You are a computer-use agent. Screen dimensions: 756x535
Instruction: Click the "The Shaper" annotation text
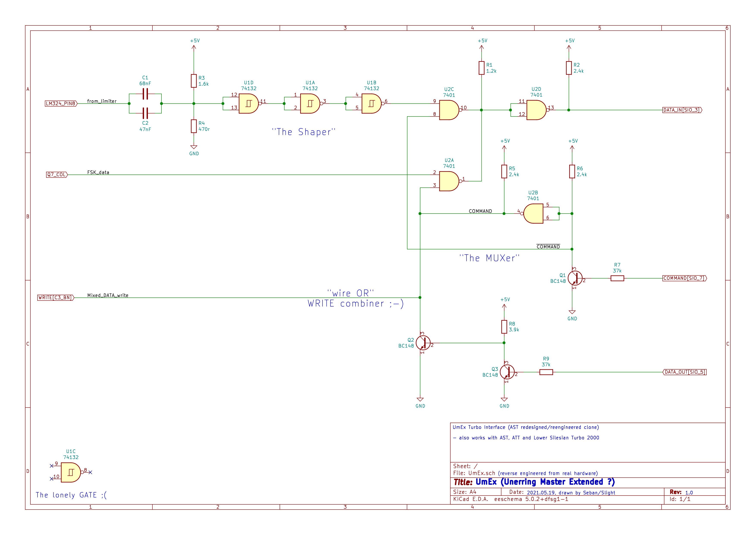[304, 132]
